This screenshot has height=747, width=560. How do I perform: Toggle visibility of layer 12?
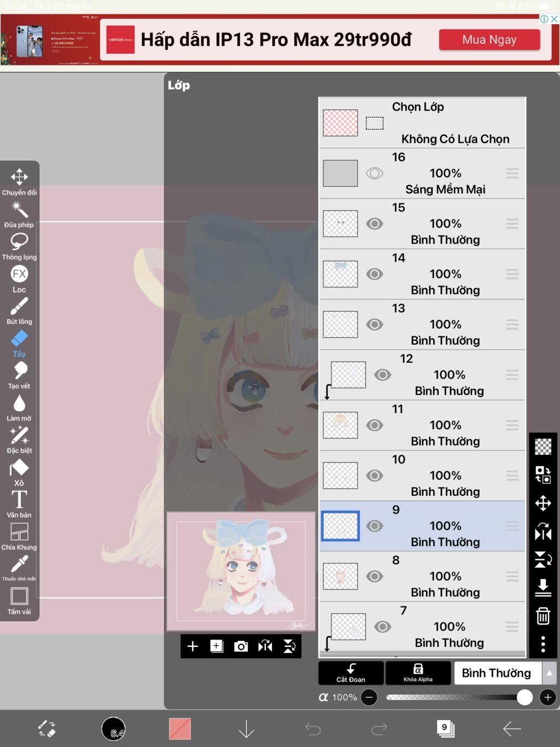point(382,375)
